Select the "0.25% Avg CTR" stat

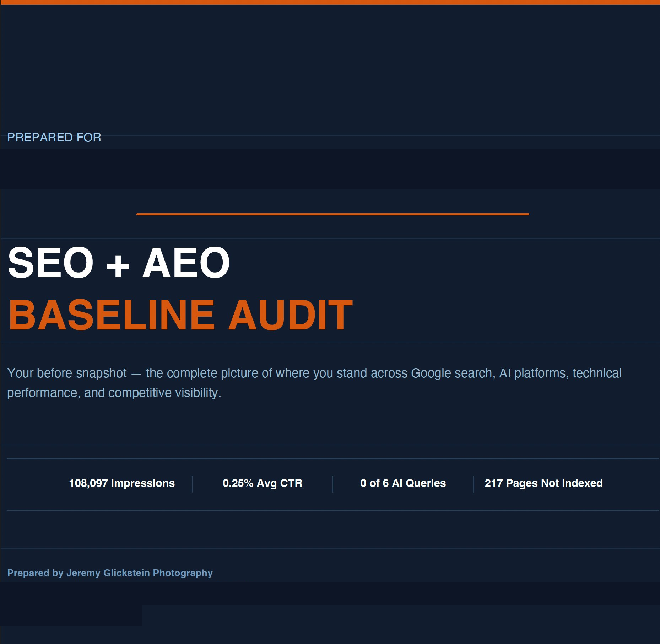point(263,483)
